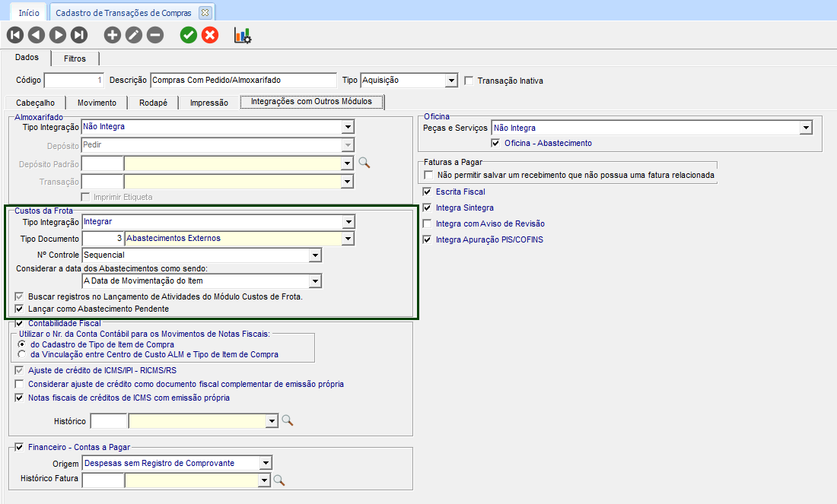Check Integra com Aviso de Revisão
Viewport: 837px width, 504px height.
[428, 224]
